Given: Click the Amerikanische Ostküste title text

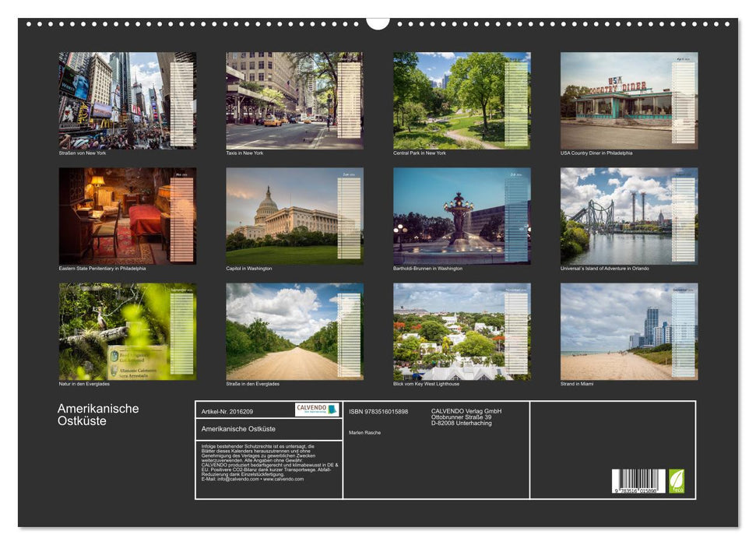Looking at the screenshot, I should pos(97,413).
